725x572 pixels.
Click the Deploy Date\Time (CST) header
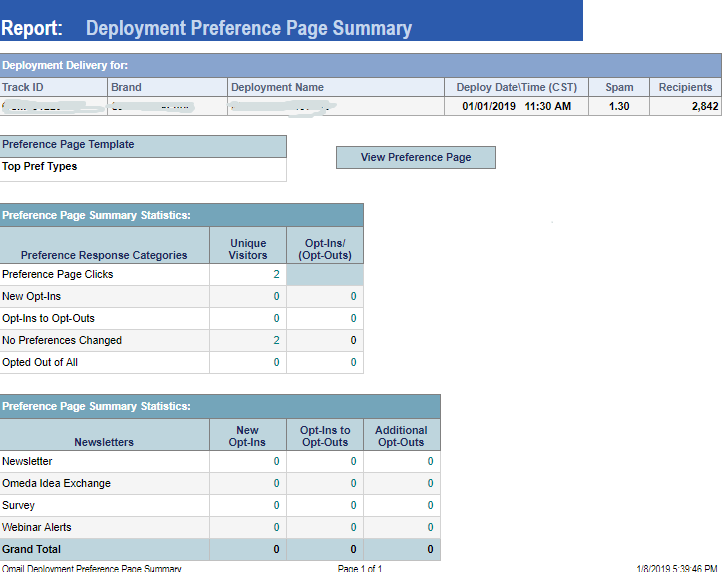pos(516,88)
